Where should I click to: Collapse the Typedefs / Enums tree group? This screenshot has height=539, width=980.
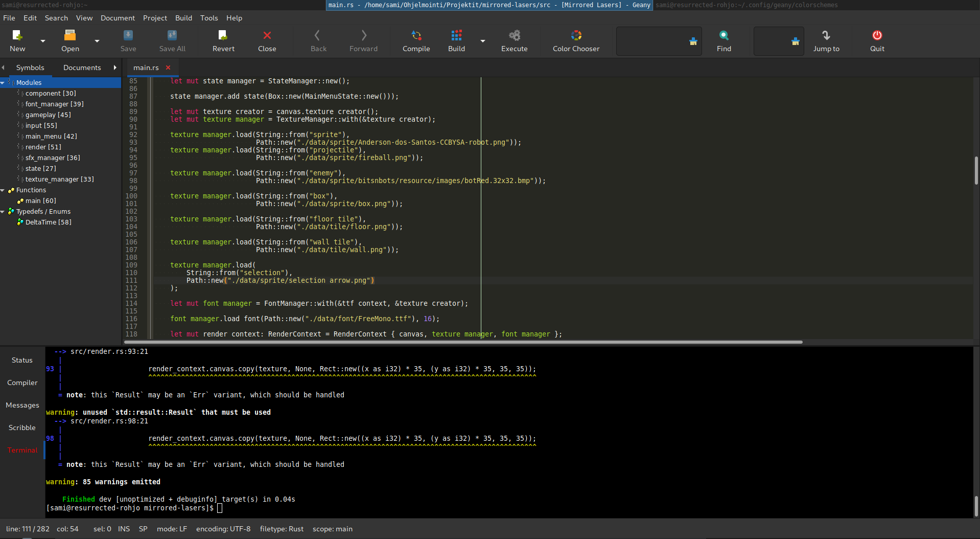(3, 212)
